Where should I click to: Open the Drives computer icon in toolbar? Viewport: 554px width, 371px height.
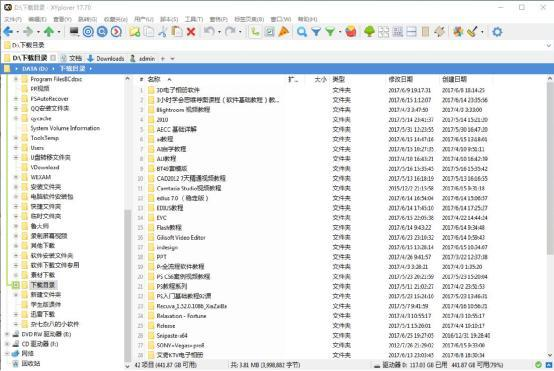click(x=74, y=32)
